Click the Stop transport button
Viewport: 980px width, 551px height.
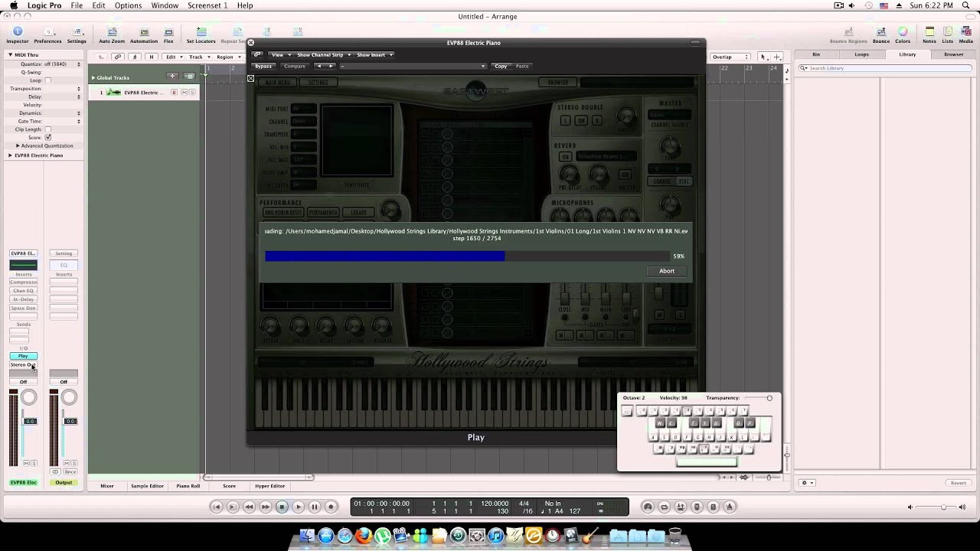(282, 507)
